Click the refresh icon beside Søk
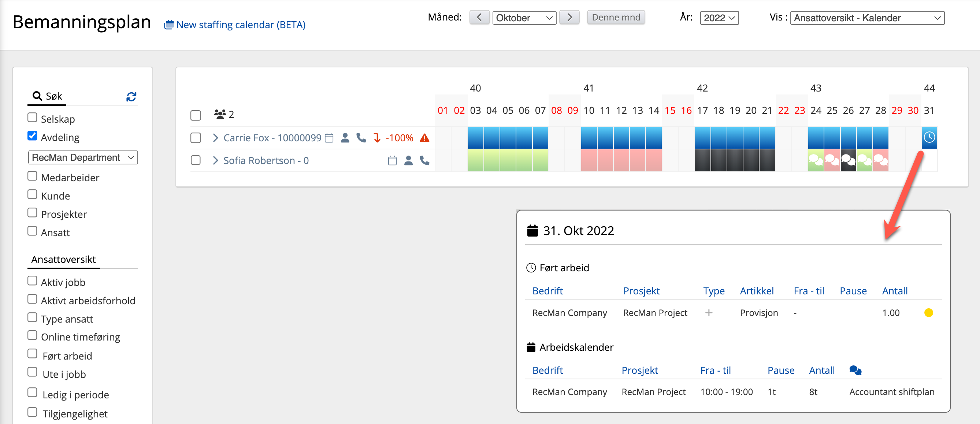The height and width of the screenshot is (424, 980). coord(131,97)
